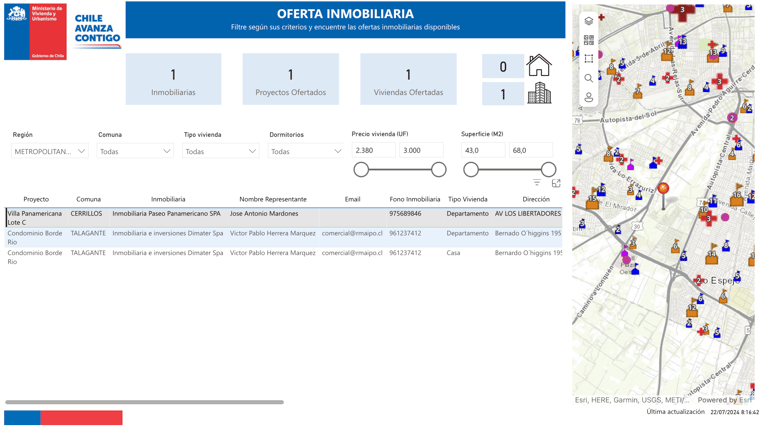Open the Powered by Esri link
This screenshot has width=768, height=434.
click(x=725, y=400)
